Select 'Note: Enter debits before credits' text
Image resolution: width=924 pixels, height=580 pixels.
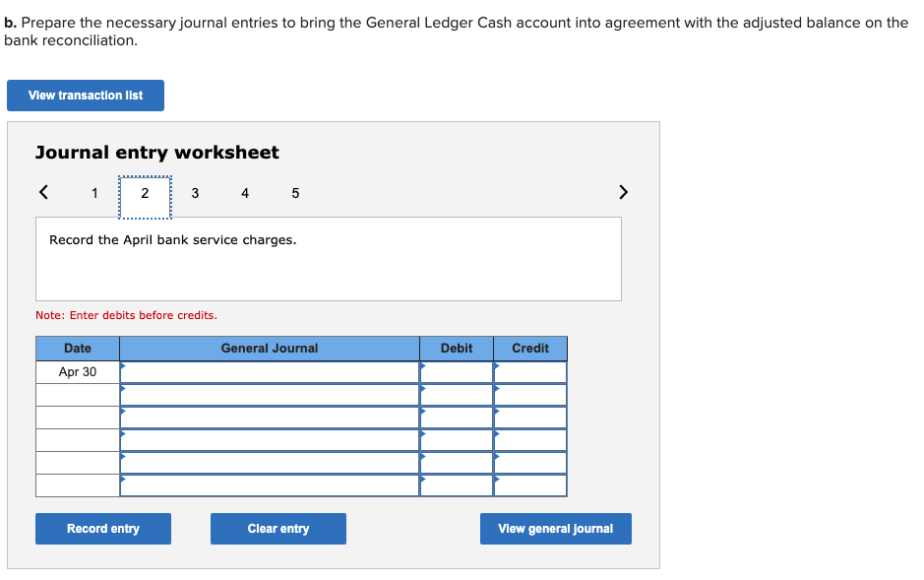tap(126, 315)
